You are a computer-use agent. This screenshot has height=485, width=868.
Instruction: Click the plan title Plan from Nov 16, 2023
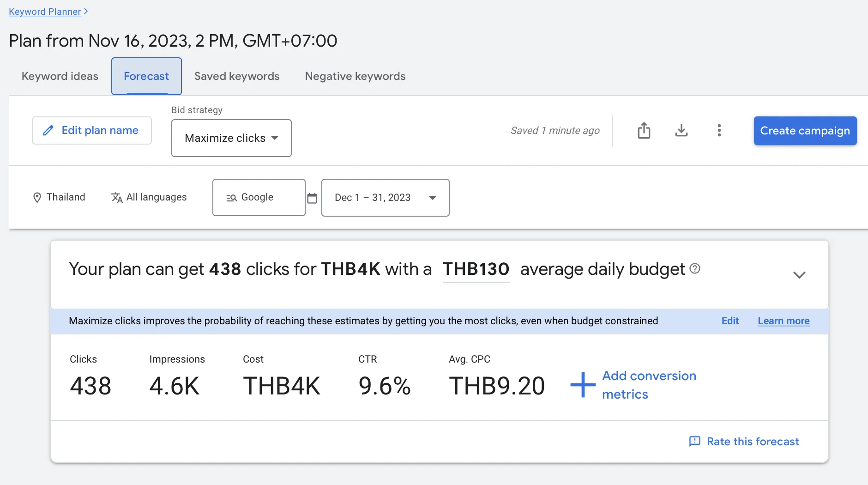[x=173, y=41]
